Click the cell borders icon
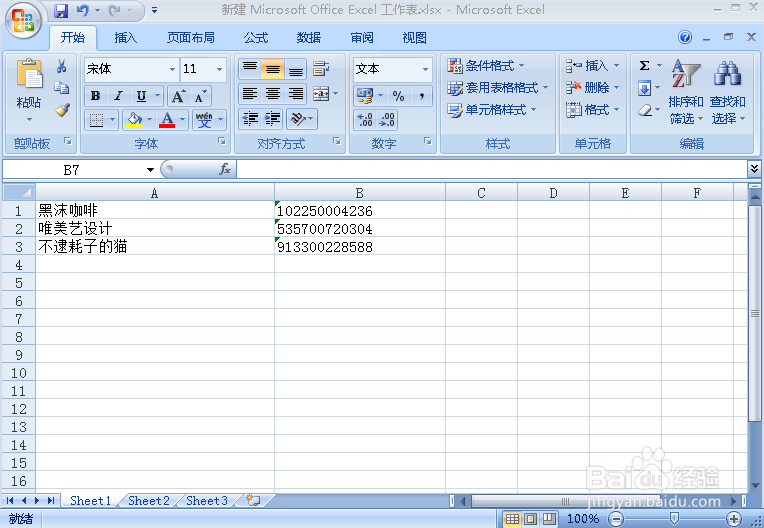The height and width of the screenshot is (528, 764). tap(96, 119)
